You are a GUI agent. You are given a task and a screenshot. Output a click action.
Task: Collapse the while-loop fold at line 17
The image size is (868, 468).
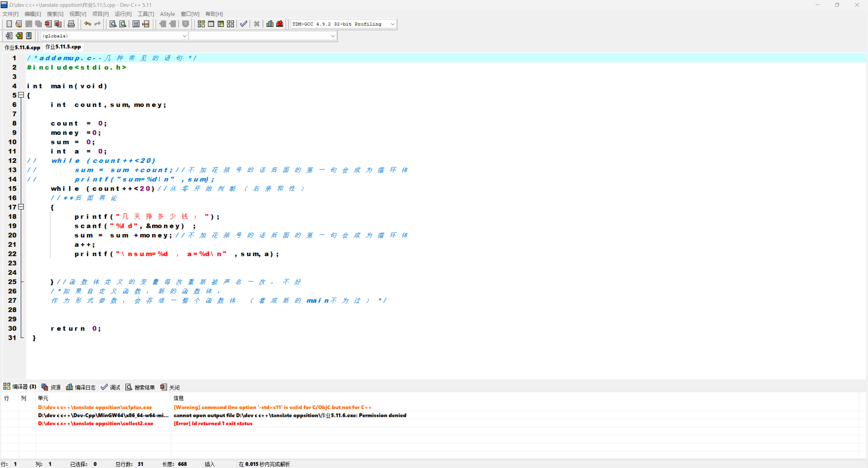[x=21, y=207]
